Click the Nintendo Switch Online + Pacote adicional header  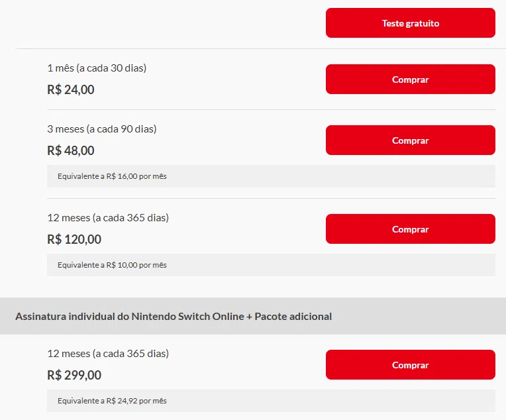[x=174, y=317]
